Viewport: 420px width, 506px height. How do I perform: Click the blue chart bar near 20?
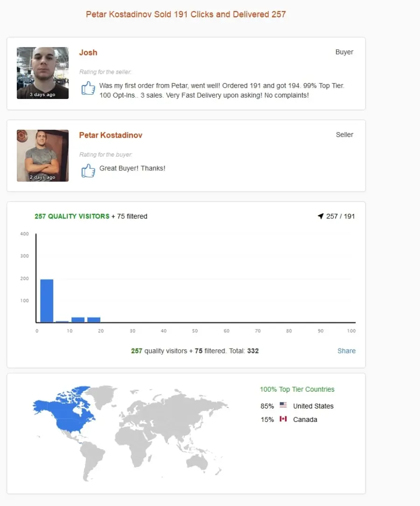94,320
